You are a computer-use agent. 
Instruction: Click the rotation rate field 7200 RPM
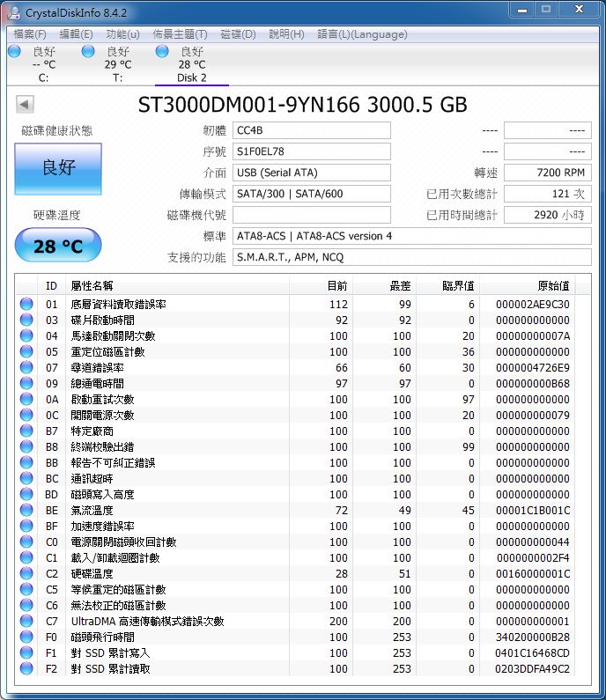[x=548, y=173]
